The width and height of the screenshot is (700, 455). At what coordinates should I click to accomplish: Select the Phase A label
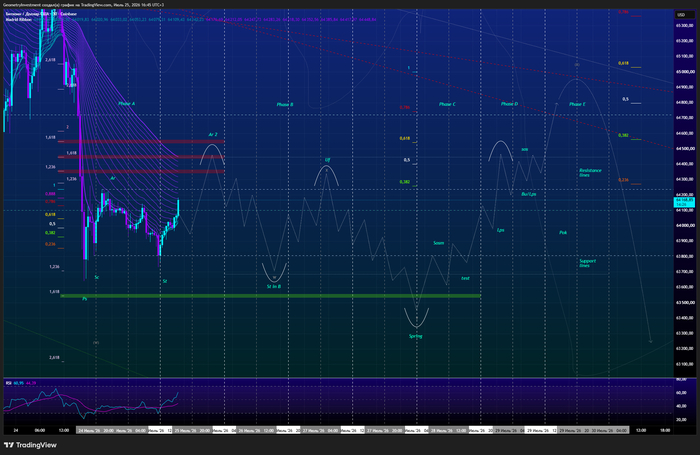coord(126,104)
